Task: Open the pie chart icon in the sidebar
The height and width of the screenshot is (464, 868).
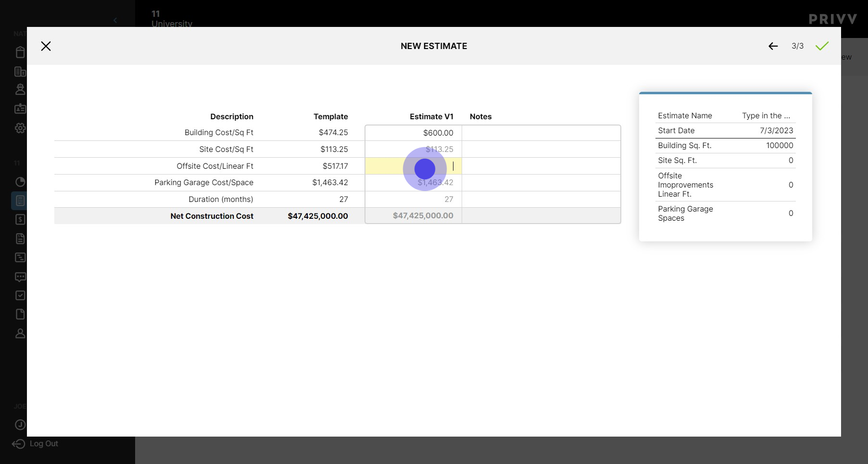Action: pyautogui.click(x=20, y=182)
